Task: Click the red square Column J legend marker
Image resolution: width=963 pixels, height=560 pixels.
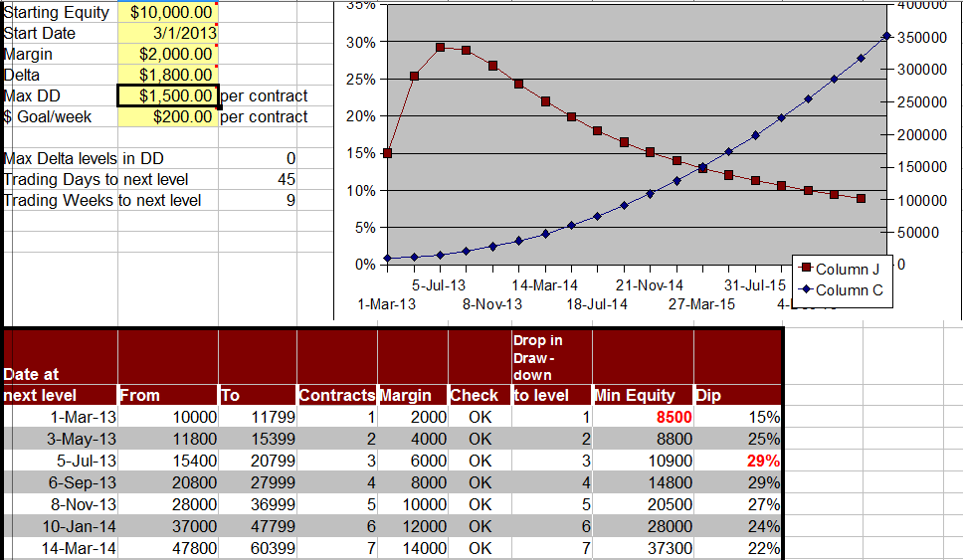Action: pos(806,270)
